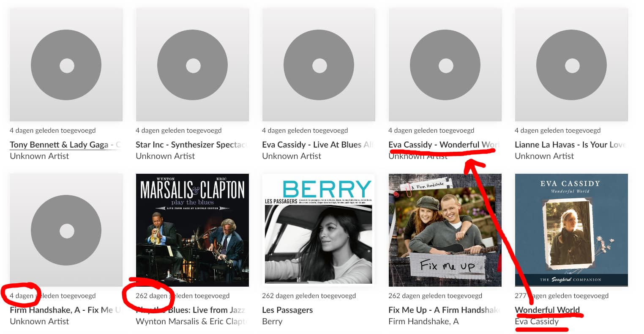Click Lianne La Havas placeholder disc artwork

coord(571,65)
